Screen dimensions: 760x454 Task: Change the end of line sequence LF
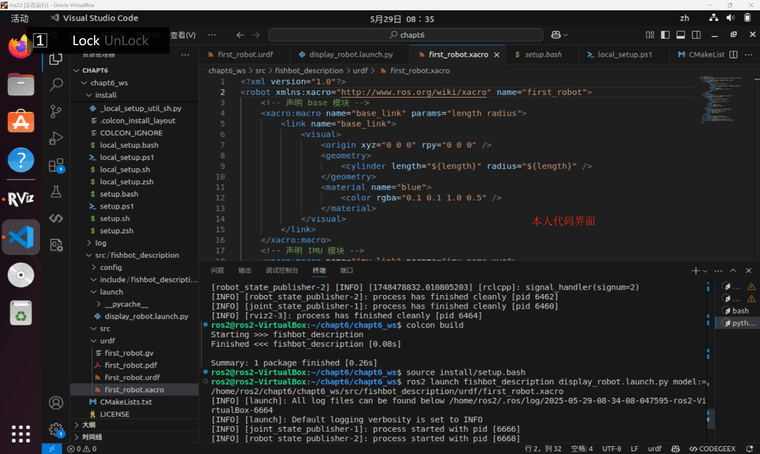tap(634, 449)
